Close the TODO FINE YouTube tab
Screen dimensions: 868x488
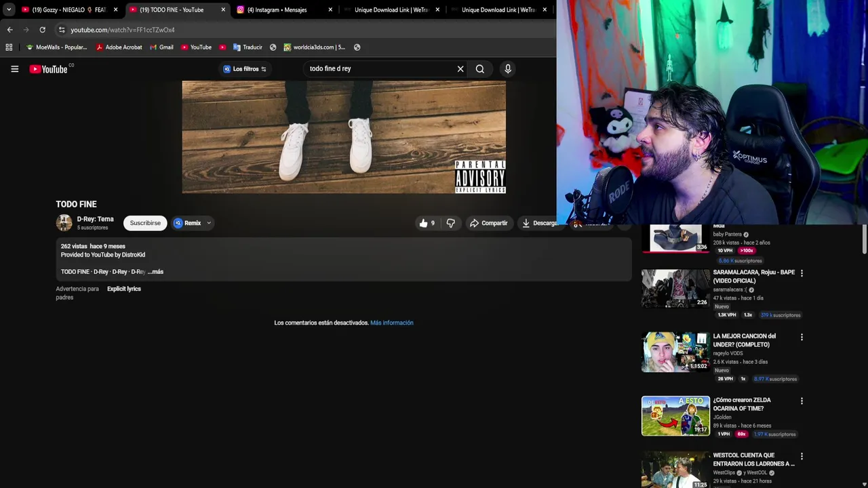click(223, 10)
